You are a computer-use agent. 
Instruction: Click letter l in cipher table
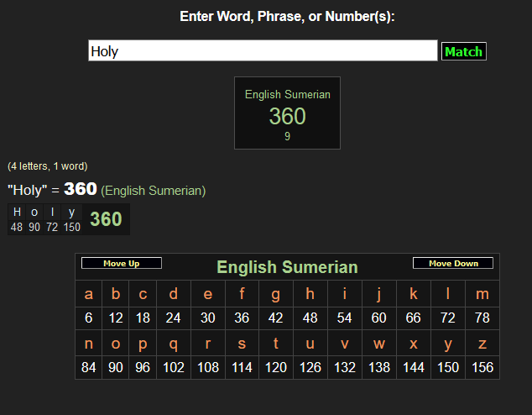448,294
